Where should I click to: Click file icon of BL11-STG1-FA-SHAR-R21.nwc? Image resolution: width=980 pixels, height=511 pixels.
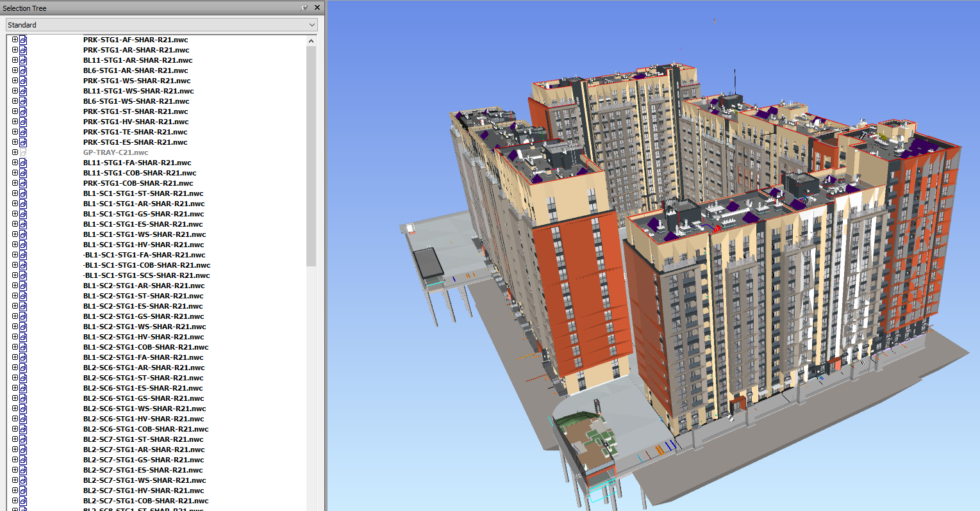pyautogui.click(x=23, y=163)
